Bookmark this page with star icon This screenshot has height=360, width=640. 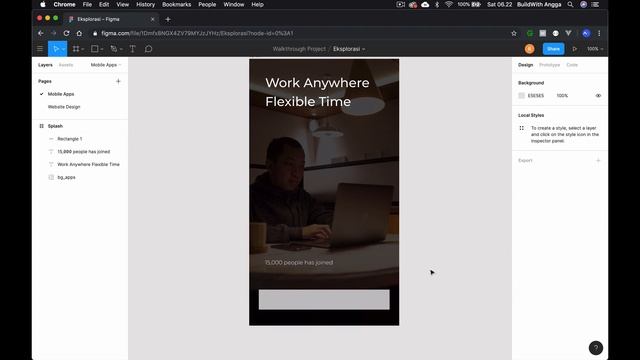[514, 33]
